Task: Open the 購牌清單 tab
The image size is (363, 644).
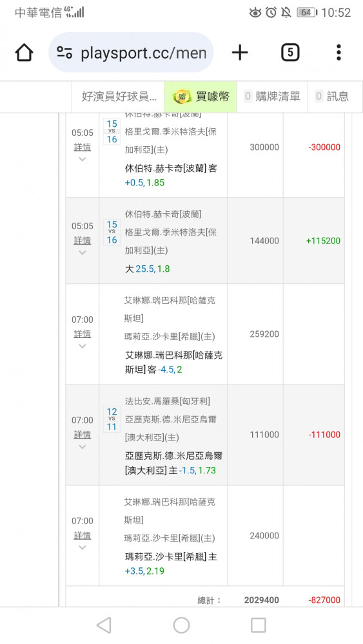Action: 272,97
